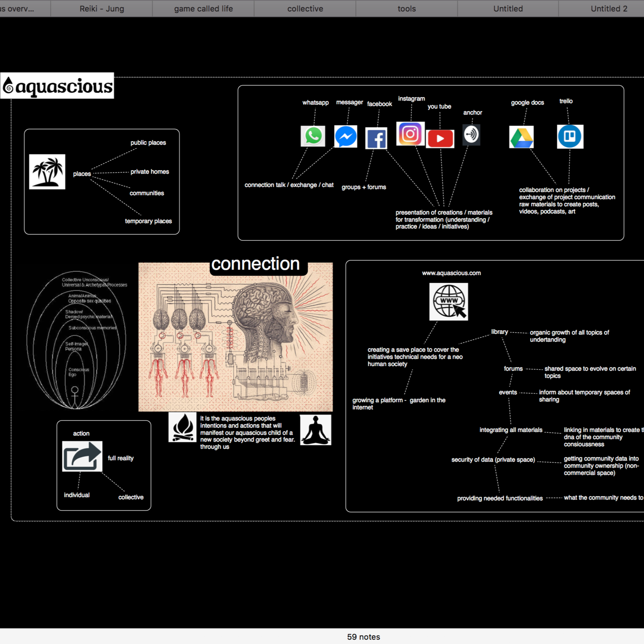Select the share arrow action icon
Viewport: 644px width, 644px height.
[82, 456]
